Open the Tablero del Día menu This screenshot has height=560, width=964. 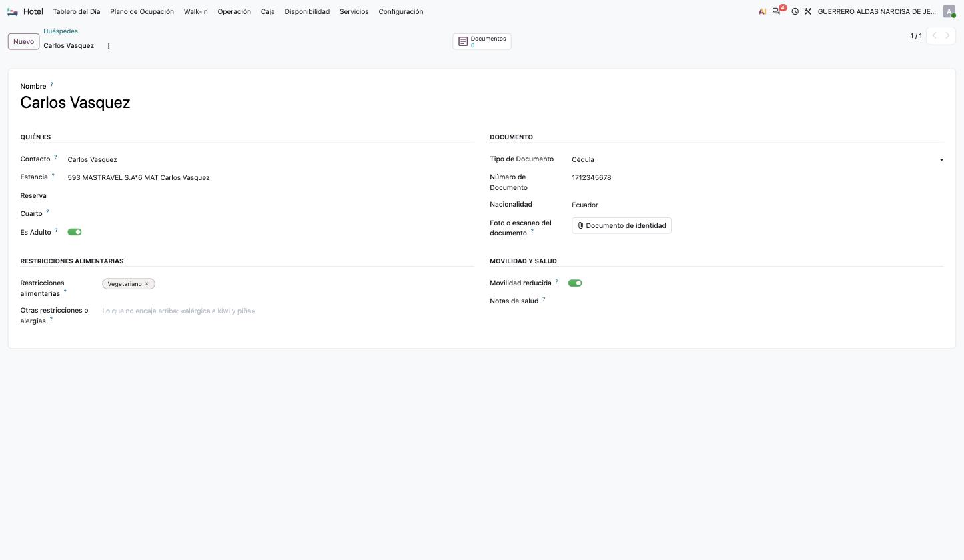(77, 11)
